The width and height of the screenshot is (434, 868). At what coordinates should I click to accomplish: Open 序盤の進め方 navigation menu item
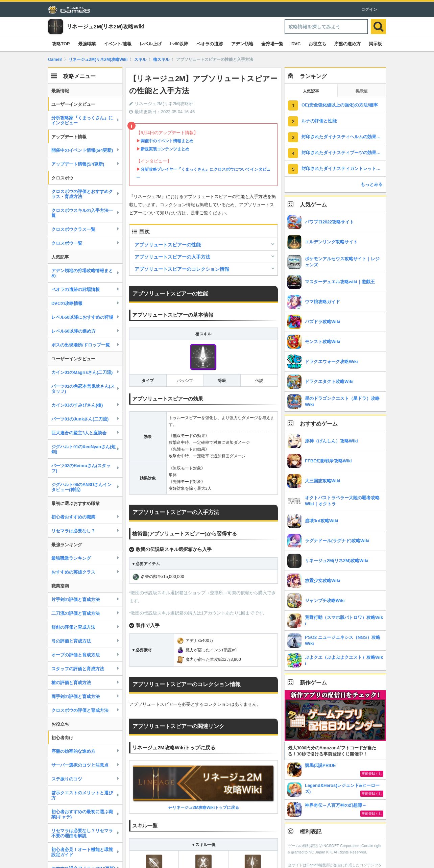347,44
